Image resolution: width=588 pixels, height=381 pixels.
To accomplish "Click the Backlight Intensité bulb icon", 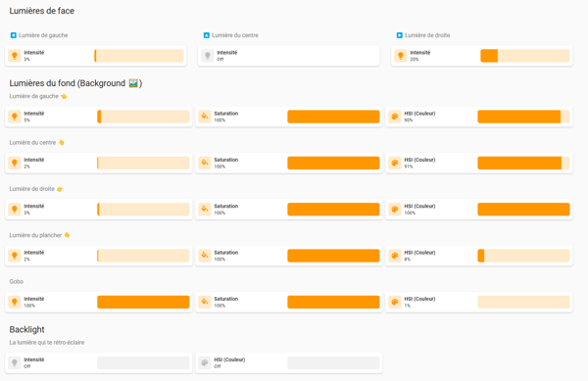I will [x=15, y=362].
